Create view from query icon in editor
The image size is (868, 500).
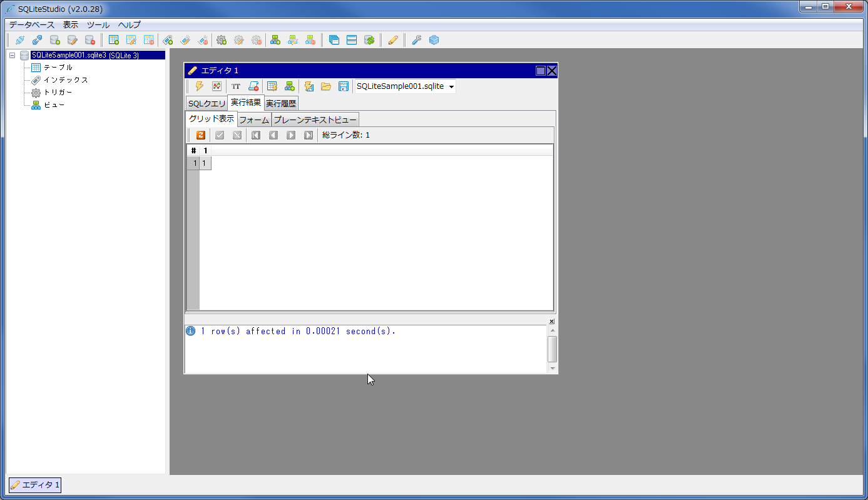[290, 86]
